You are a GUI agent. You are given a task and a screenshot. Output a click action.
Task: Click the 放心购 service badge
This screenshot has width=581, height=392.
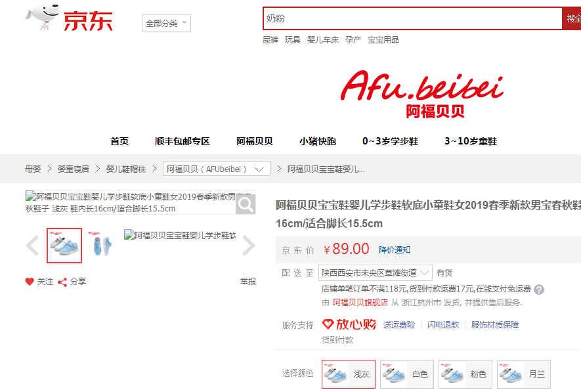(x=349, y=324)
